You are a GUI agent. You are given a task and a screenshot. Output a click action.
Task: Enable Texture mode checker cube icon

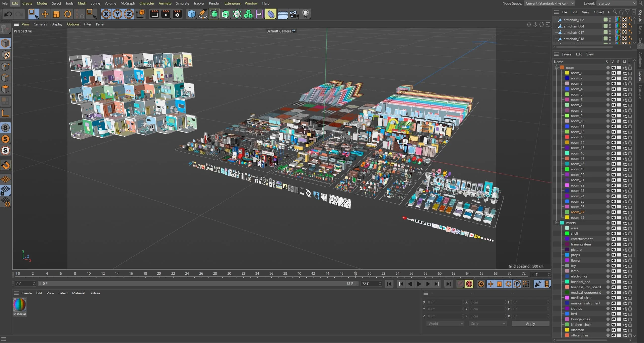click(6, 55)
